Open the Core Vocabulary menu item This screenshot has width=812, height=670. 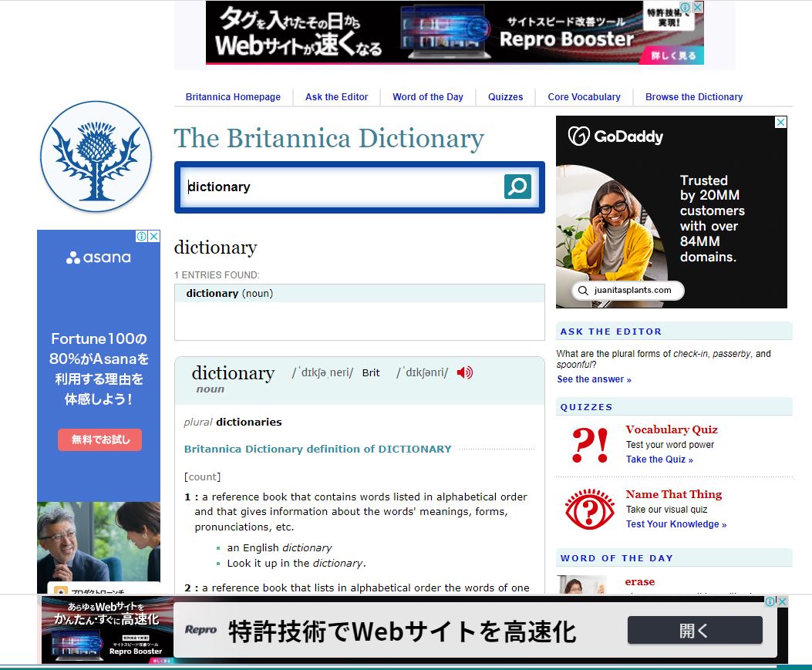[585, 97]
